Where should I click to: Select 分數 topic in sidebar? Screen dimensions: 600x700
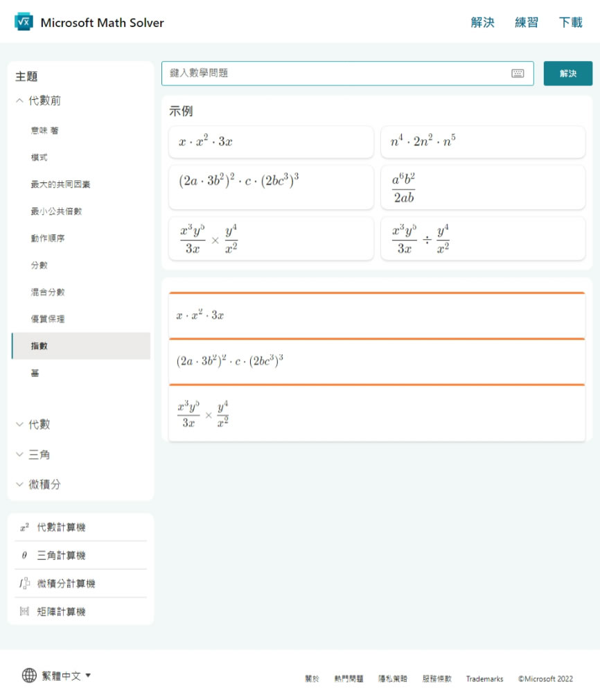pyautogui.click(x=39, y=265)
